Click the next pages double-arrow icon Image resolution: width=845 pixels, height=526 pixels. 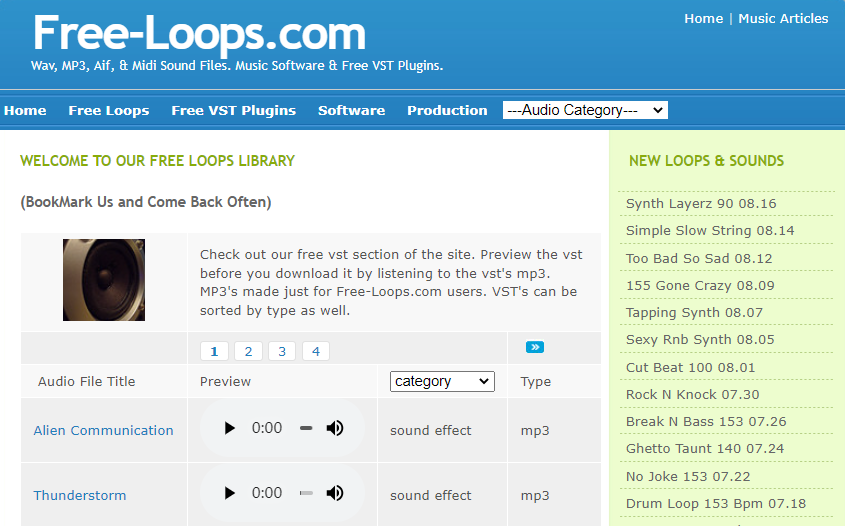click(535, 347)
